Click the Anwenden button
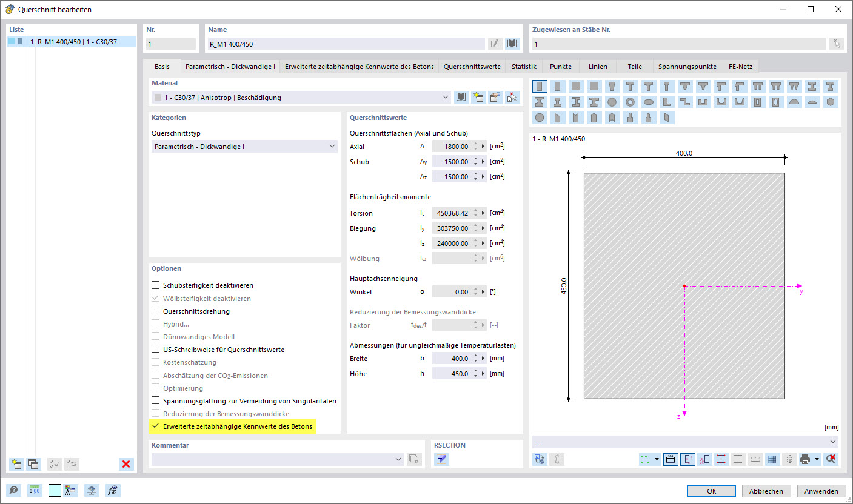Screen dimensions: 853x504 pyautogui.click(x=821, y=491)
